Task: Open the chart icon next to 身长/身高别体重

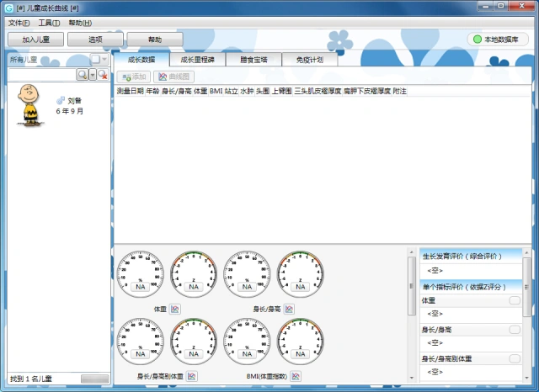Action: [x=192, y=376]
